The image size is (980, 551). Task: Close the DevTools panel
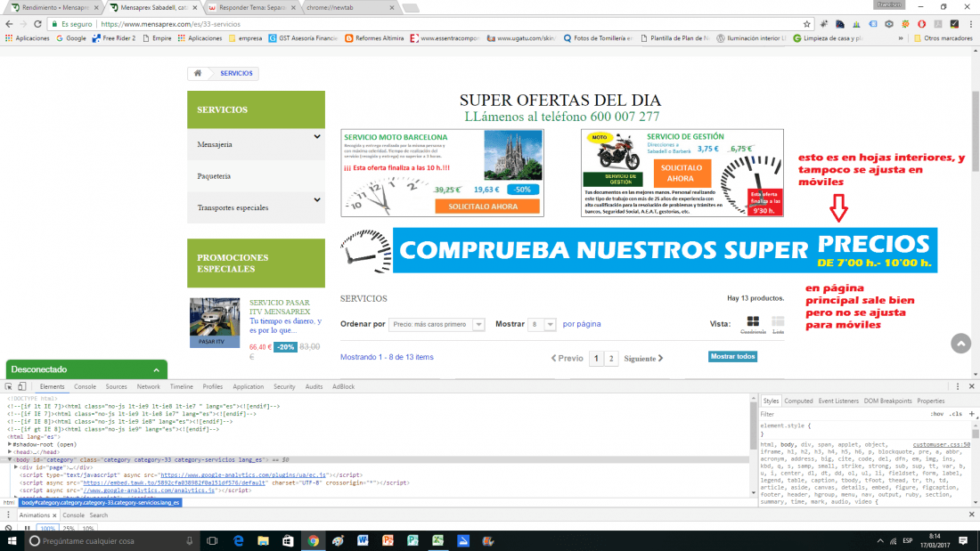[x=971, y=386]
